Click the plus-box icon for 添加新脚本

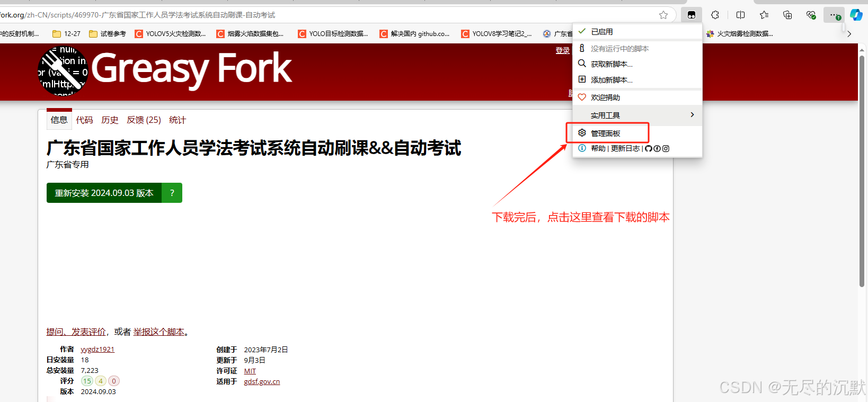[x=582, y=79]
